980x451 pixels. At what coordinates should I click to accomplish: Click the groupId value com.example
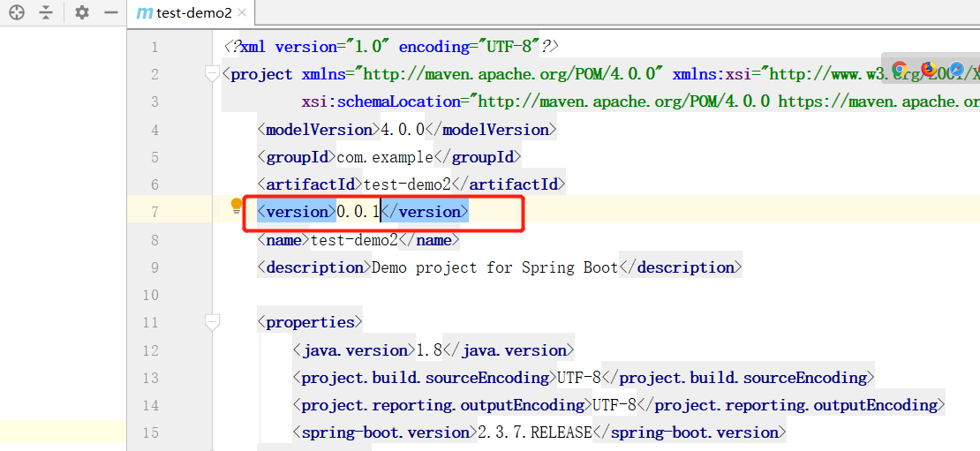tap(385, 157)
